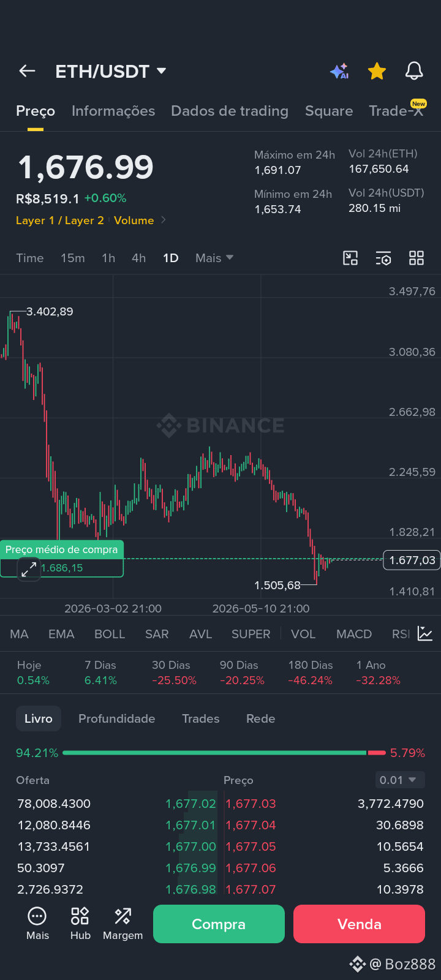Toggle the SAR indicator
This screenshot has width=441, height=980.
pyautogui.click(x=157, y=634)
